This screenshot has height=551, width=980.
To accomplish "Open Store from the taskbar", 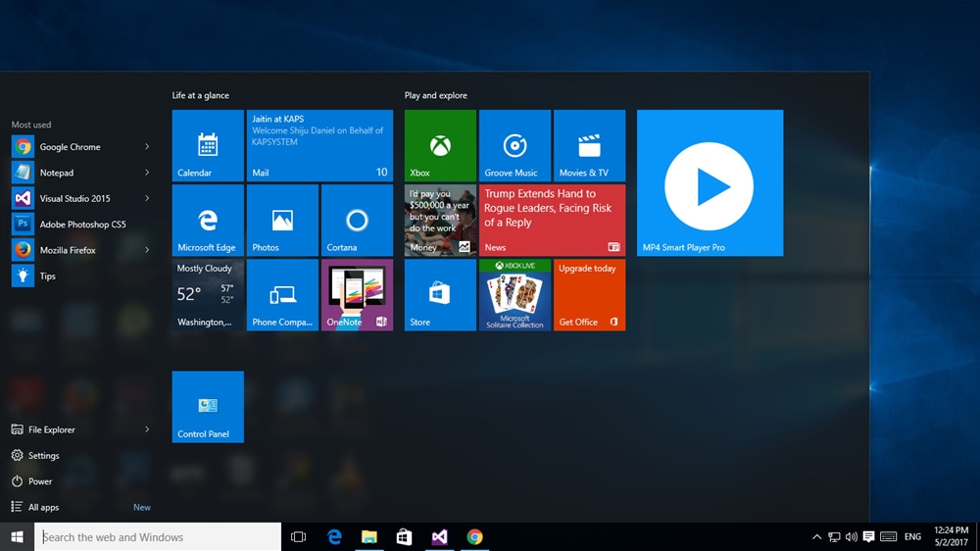I will (405, 536).
